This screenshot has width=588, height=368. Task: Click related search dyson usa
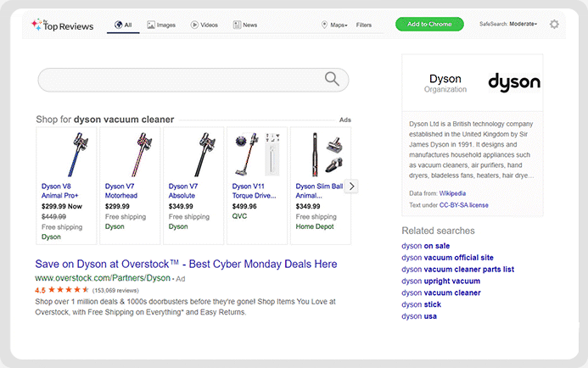point(419,316)
